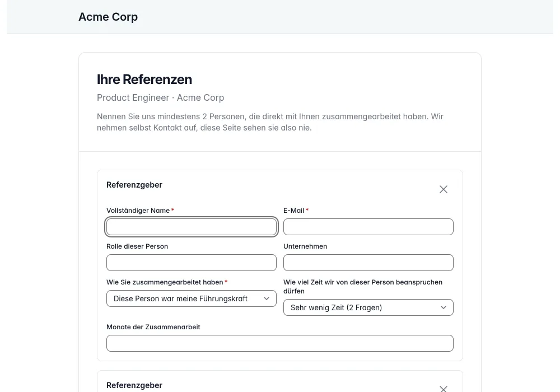Click the 'Nennen Sie uns mindestens 2 Personen' paragraph
The image size is (560, 392).
pyautogui.click(x=270, y=122)
